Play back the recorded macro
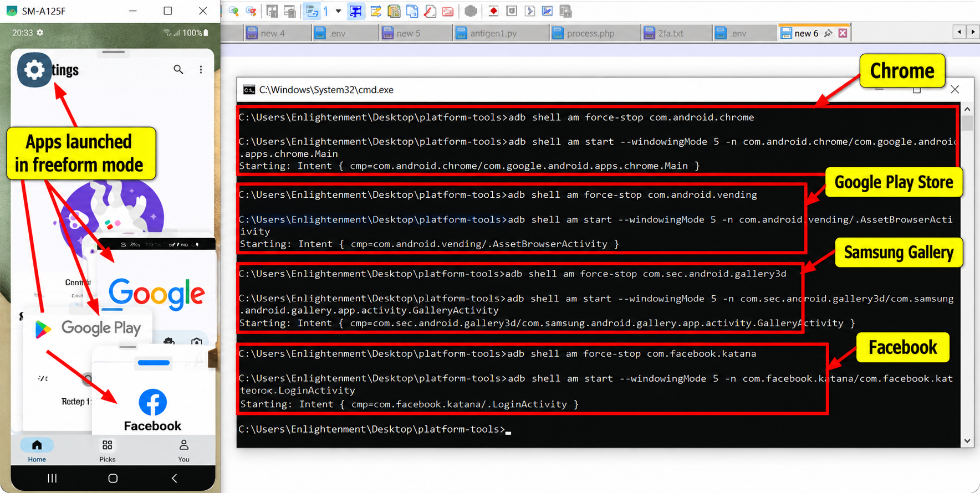The width and height of the screenshot is (980, 493). pyautogui.click(x=529, y=11)
